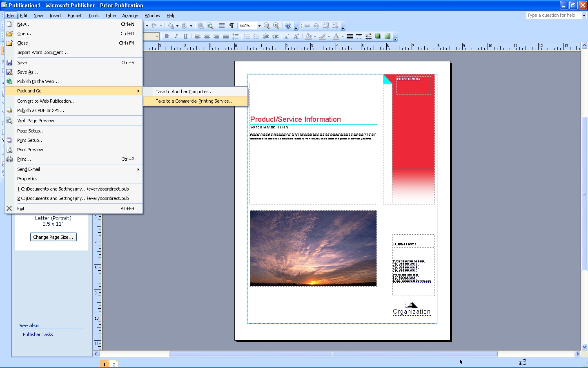Image resolution: width=588 pixels, height=368 pixels.
Task: Click the Line/Border Style icon
Action: [350, 36]
